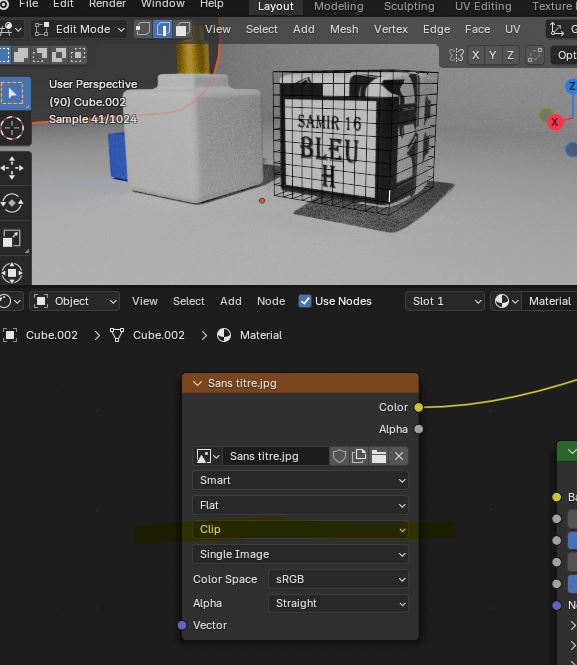Click image name field Sans titre.jpg
The image size is (577, 665).
pyautogui.click(x=276, y=456)
